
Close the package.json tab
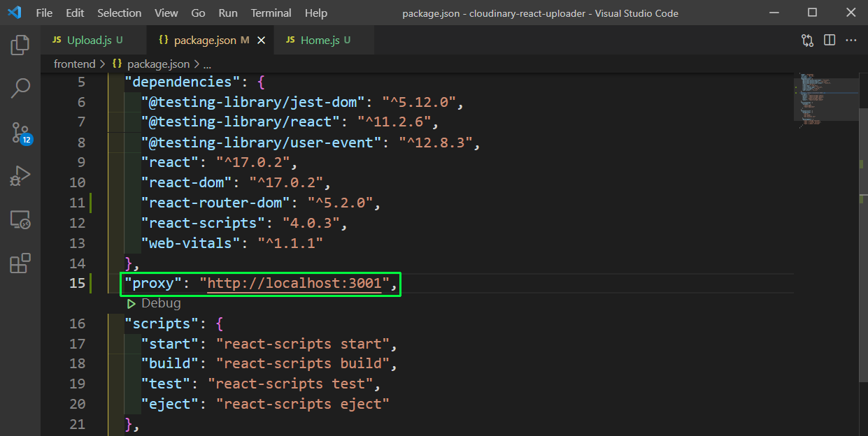tap(262, 41)
